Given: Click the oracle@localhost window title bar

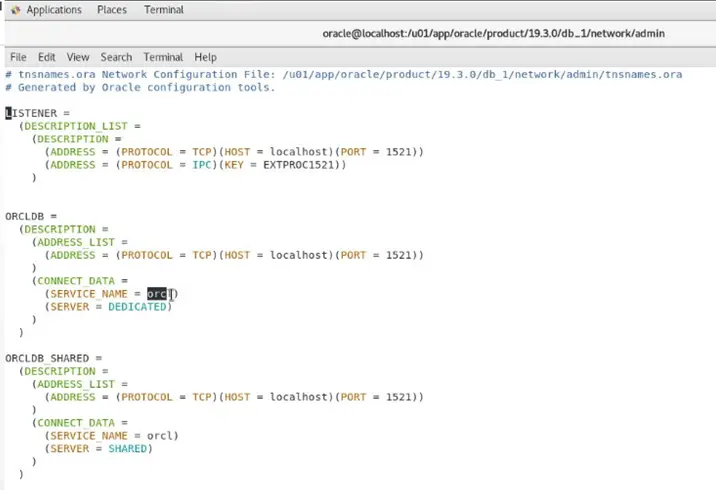Looking at the screenshot, I should click(x=493, y=34).
